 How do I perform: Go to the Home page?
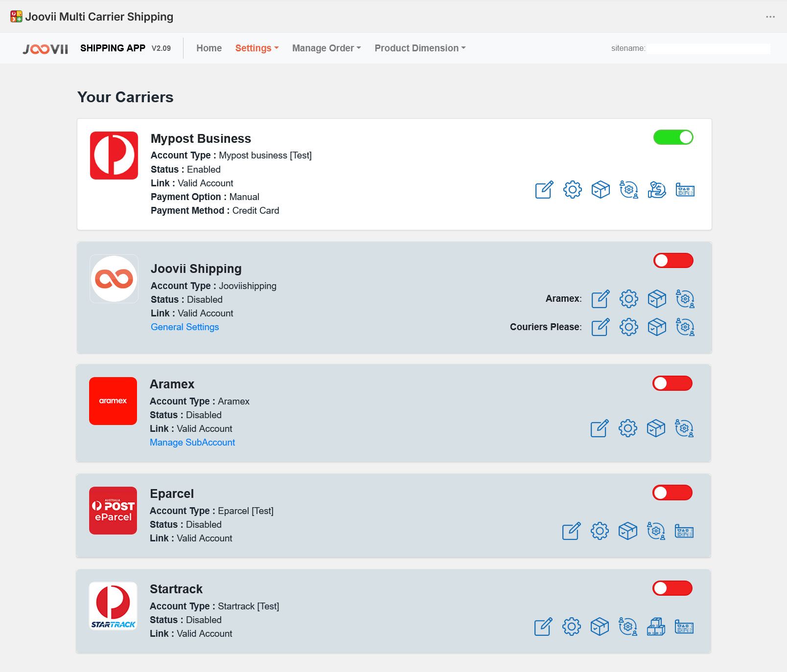pyautogui.click(x=209, y=48)
